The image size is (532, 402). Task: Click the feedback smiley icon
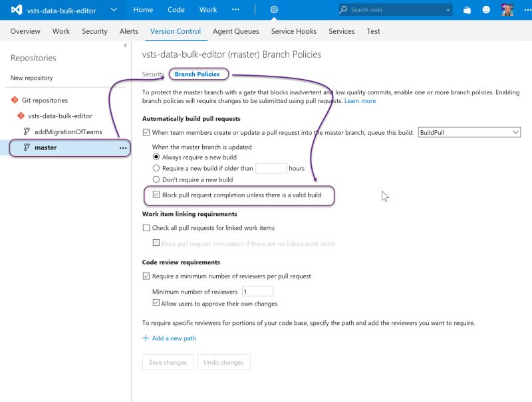[x=486, y=10]
